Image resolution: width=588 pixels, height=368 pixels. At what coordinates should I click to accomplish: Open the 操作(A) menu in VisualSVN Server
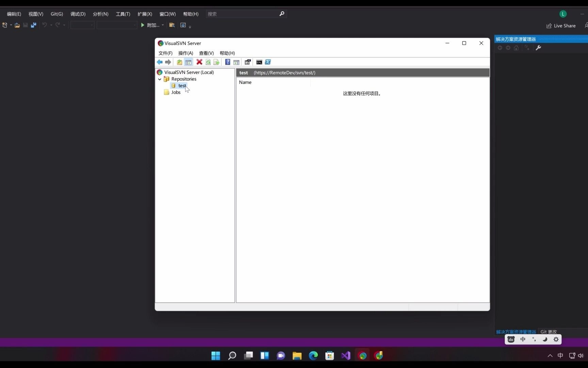(x=186, y=53)
